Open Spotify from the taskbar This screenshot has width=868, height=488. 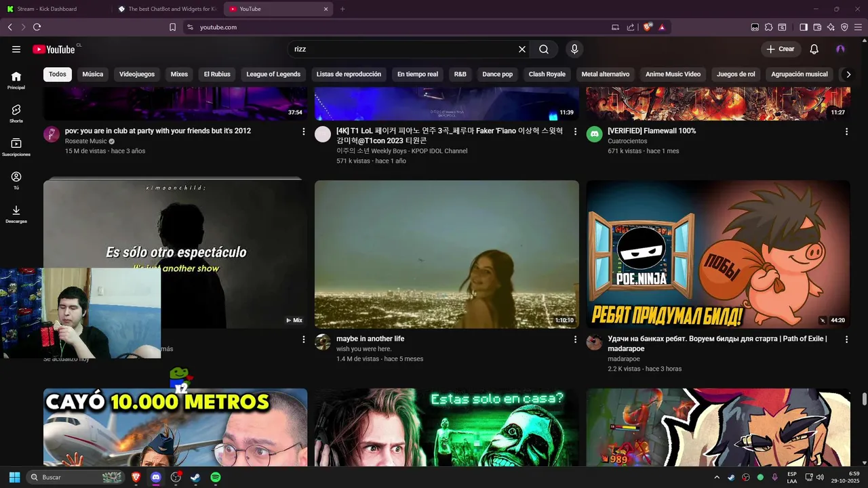pyautogui.click(x=216, y=477)
